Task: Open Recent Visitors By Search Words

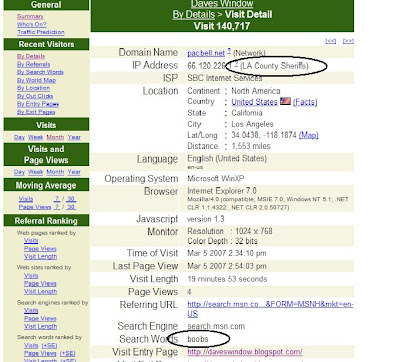Action: [x=40, y=72]
